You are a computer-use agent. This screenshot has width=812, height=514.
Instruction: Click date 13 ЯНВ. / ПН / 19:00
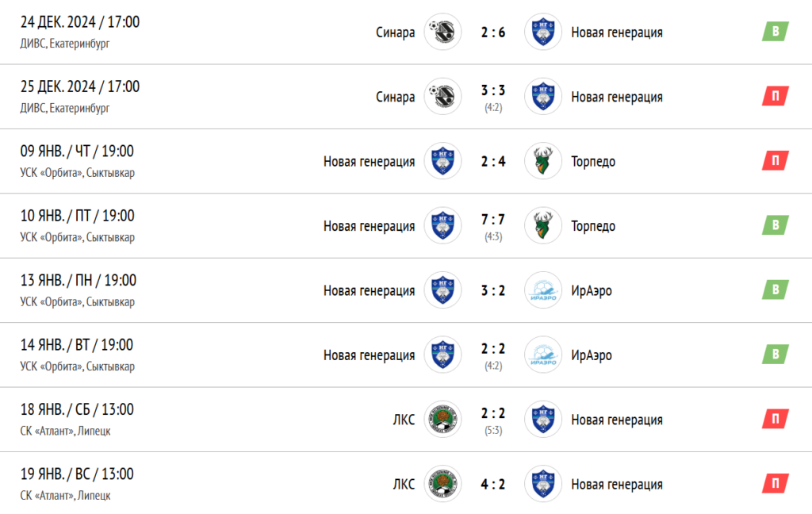point(79,280)
